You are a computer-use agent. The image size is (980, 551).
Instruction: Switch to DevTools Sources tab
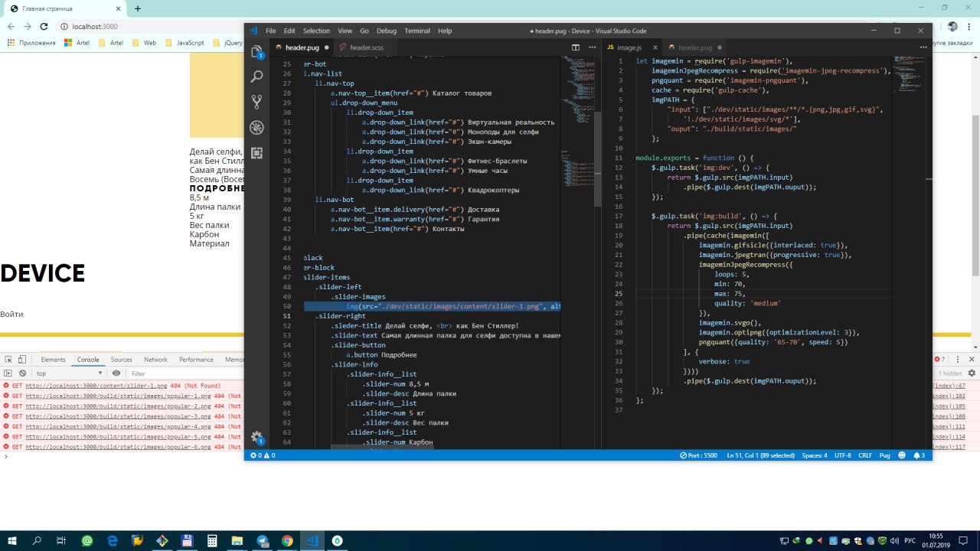tap(121, 359)
